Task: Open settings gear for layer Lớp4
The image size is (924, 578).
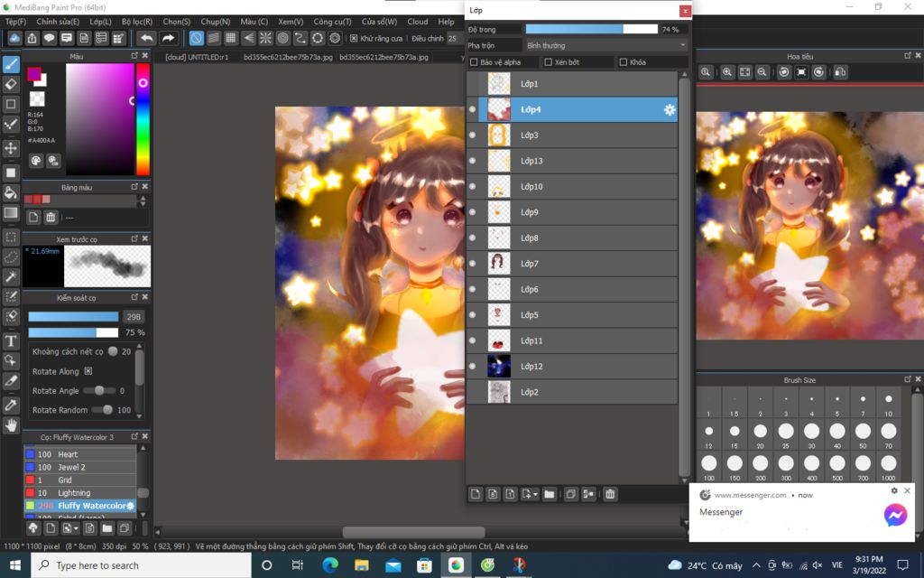Action: click(670, 109)
